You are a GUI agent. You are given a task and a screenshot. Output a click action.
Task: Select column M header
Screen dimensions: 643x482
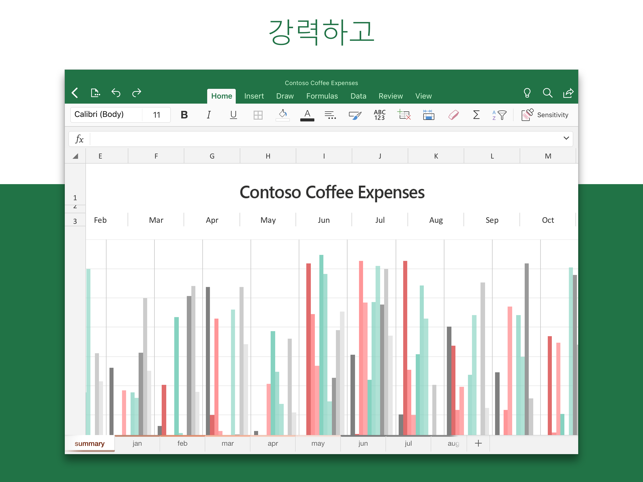548,156
